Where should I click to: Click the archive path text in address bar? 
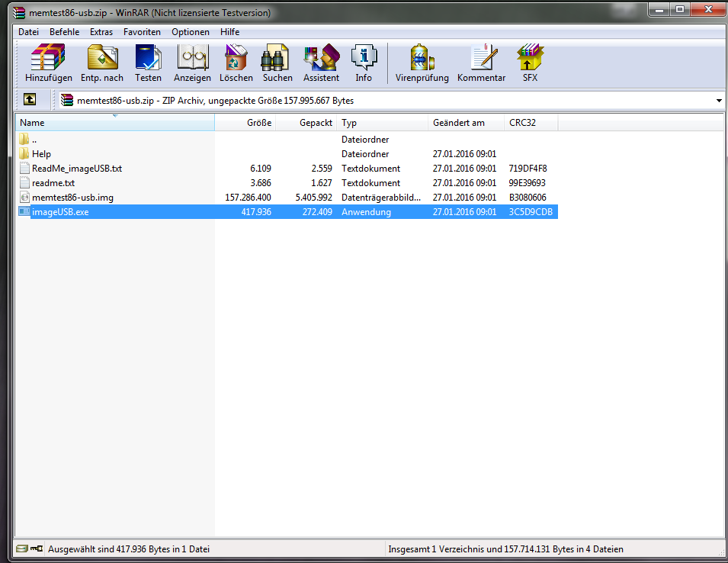216,101
